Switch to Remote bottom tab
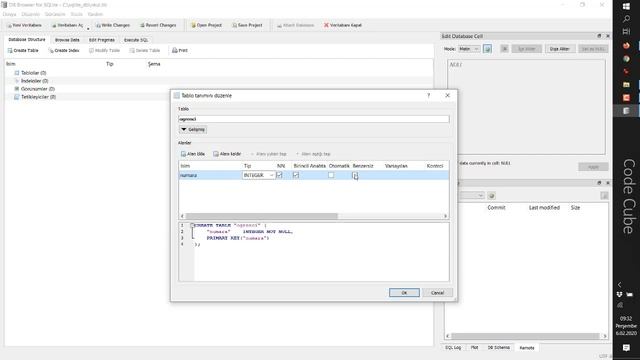Screen dimensions: 640x360 (x=527, y=348)
